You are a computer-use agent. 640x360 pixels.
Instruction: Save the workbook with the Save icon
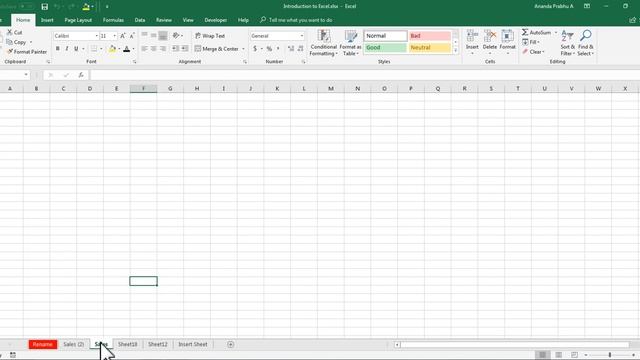tap(44, 7)
